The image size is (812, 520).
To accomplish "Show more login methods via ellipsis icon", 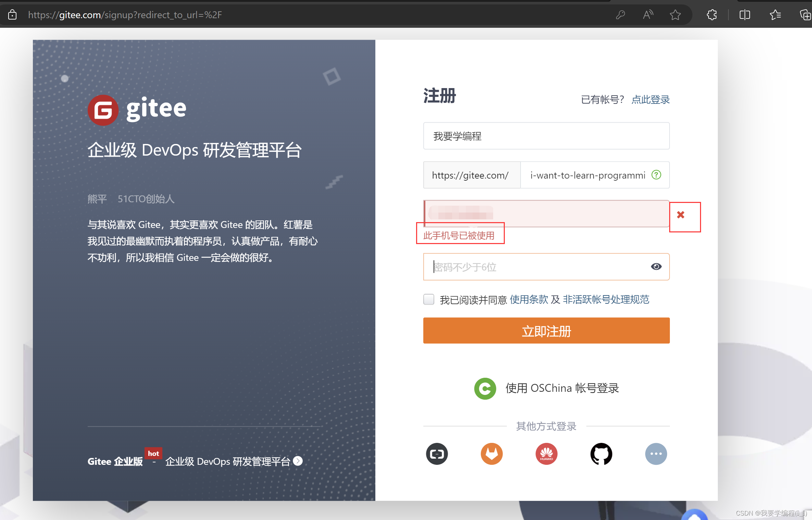I will [656, 454].
